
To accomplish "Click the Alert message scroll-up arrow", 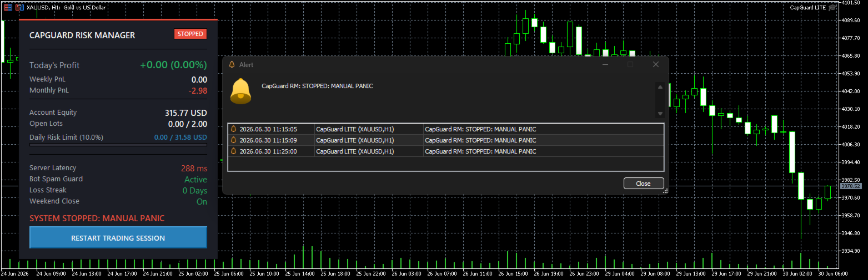I will (x=660, y=86).
